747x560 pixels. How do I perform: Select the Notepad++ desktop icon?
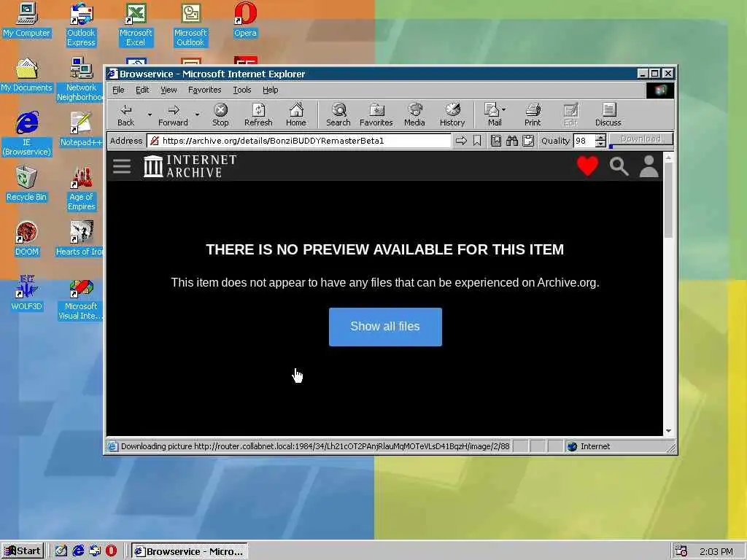click(x=81, y=130)
